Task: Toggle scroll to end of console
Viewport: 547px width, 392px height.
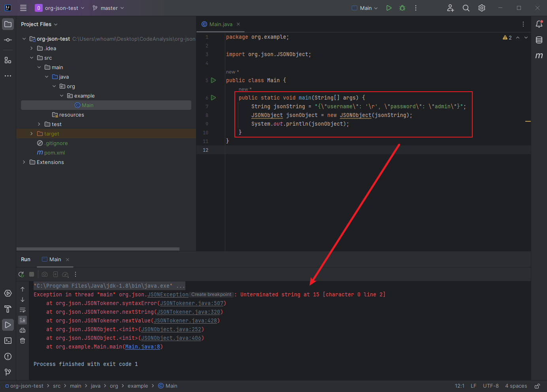Action: [x=23, y=320]
